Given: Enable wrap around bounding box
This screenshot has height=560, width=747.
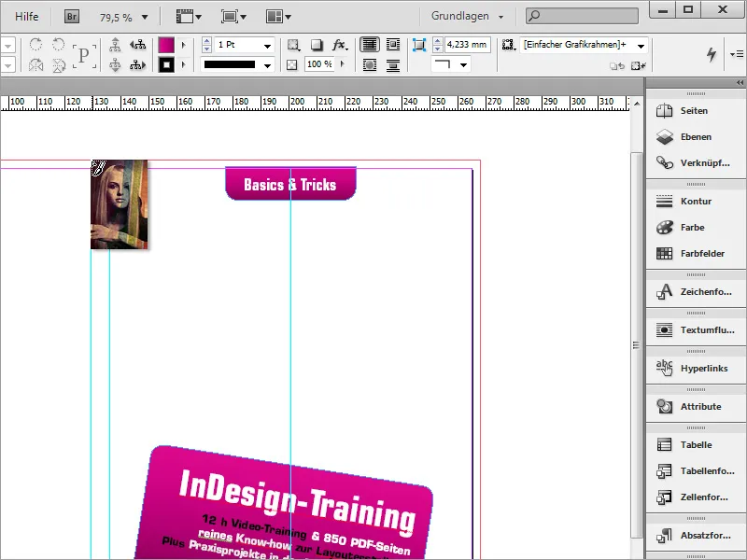Looking at the screenshot, I should [x=393, y=45].
